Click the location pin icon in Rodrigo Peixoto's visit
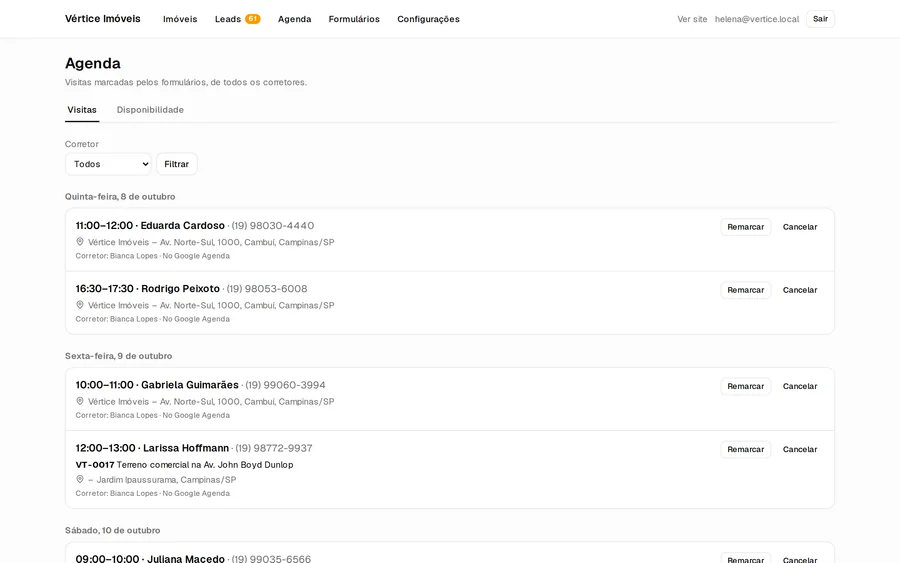Screen dimensions: 900x563 pos(80,305)
